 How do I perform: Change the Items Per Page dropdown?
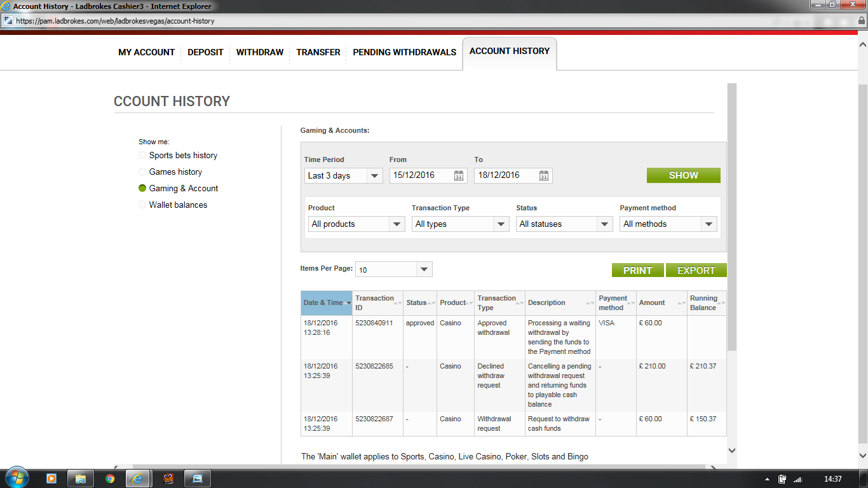394,269
